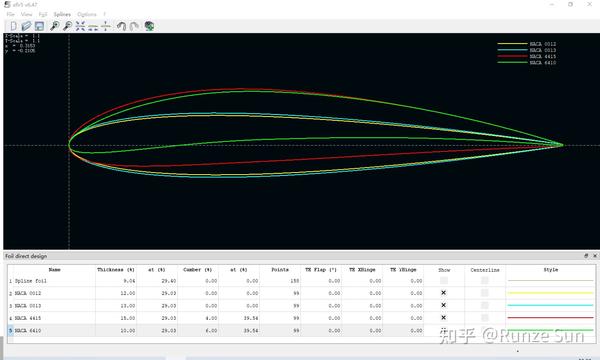The height and width of the screenshot is (360, 600).
Task: Click the Open file folder icon
Action: (26, 26)
